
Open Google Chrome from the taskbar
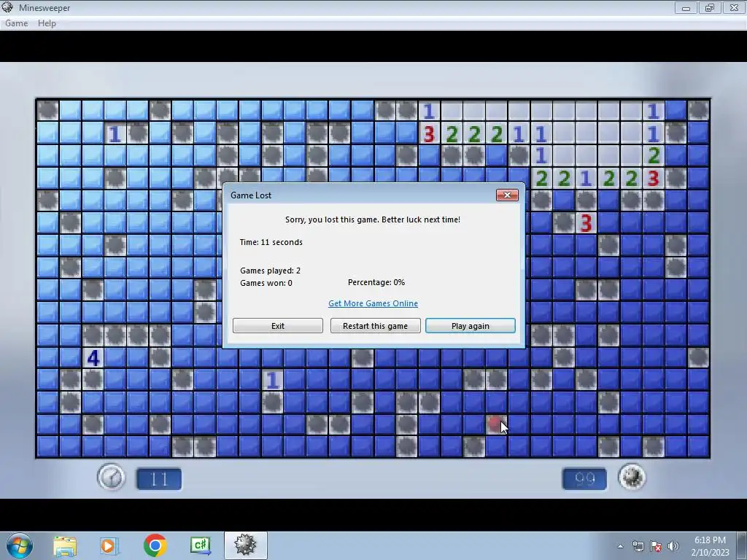pyautogui.click(x=155, y=545)
